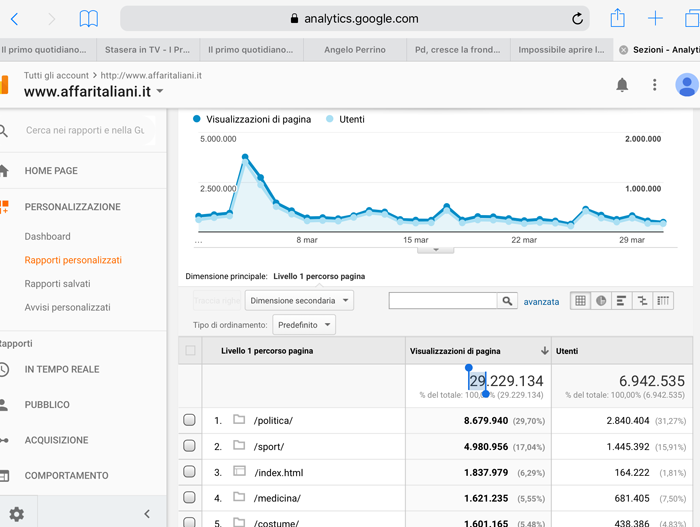Focus the report search field
Viewport: 700px width, 527px height.
pos(85,130)
